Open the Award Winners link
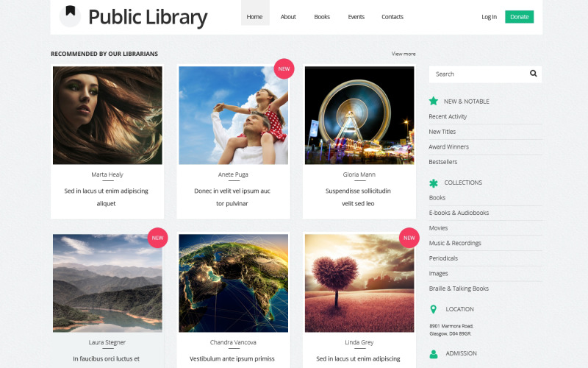 coord(448,146)
